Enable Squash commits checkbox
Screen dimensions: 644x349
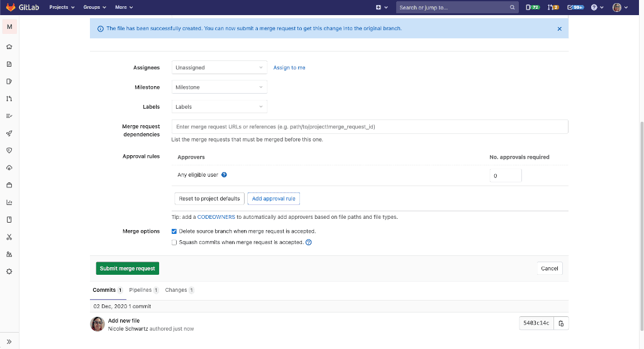tap(174, 242)
